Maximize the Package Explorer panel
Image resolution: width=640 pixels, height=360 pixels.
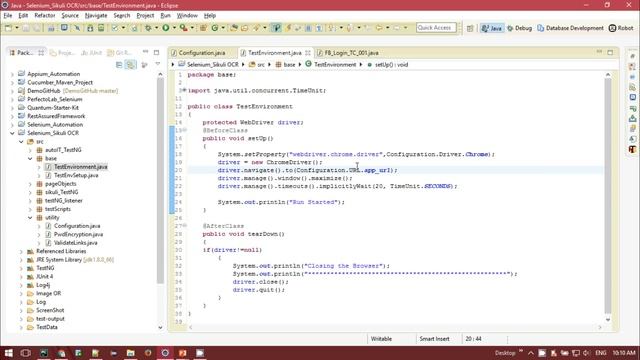coord(156,52)
